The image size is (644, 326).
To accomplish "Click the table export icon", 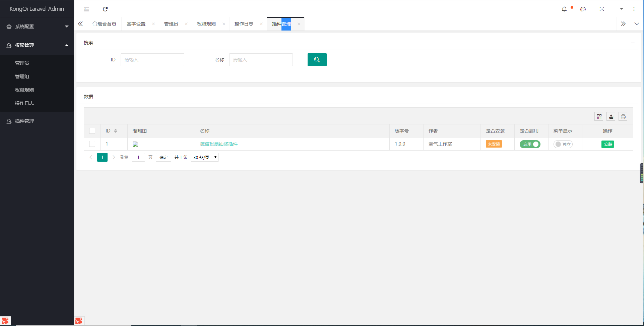I will pyautogui.click(x=611, y=116).
